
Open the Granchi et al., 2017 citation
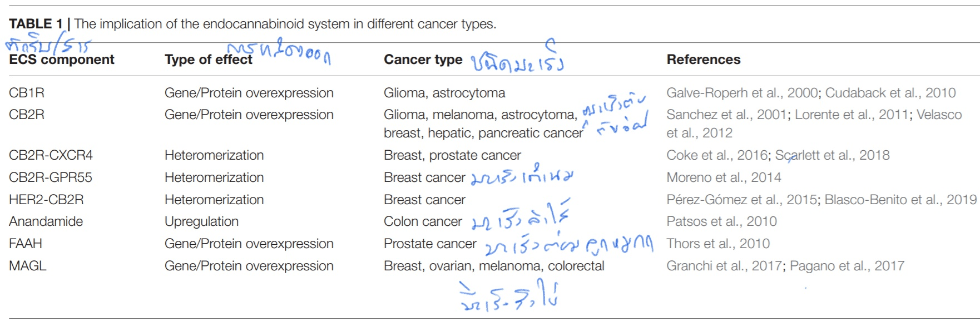(725, 266)
